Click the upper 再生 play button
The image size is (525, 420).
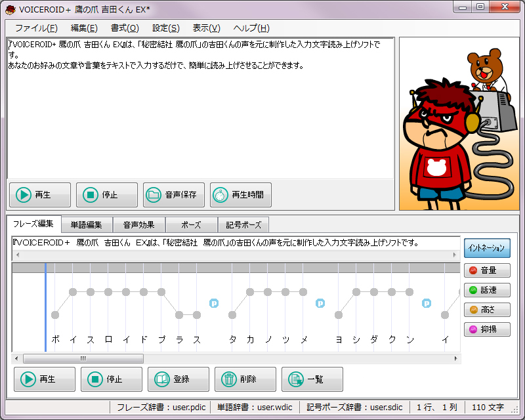tap(40, 195)
